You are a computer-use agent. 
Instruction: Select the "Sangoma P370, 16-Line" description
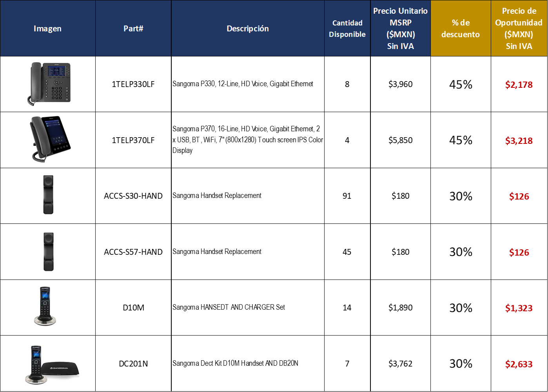click(x=248, y=140)
